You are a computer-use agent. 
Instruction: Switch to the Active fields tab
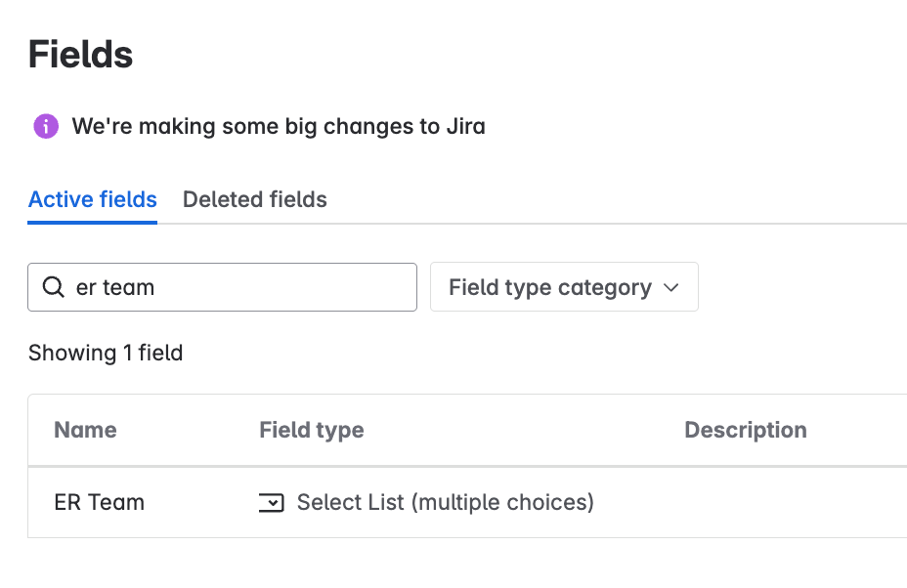93,200
